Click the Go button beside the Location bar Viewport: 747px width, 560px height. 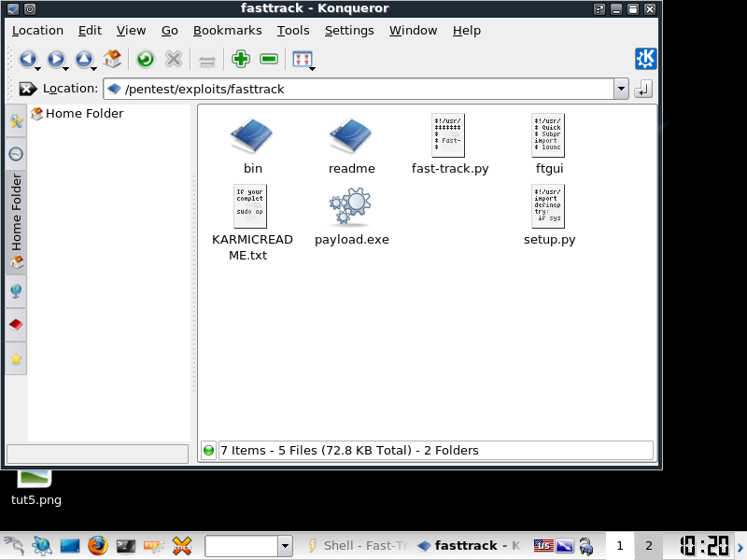643,89
